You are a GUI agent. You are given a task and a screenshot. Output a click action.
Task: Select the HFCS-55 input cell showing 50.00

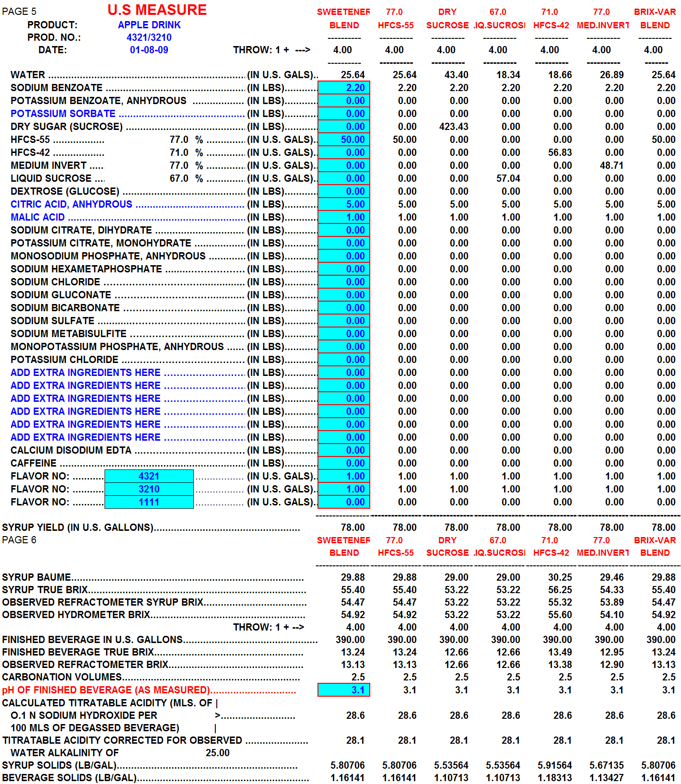pos(344,140)
